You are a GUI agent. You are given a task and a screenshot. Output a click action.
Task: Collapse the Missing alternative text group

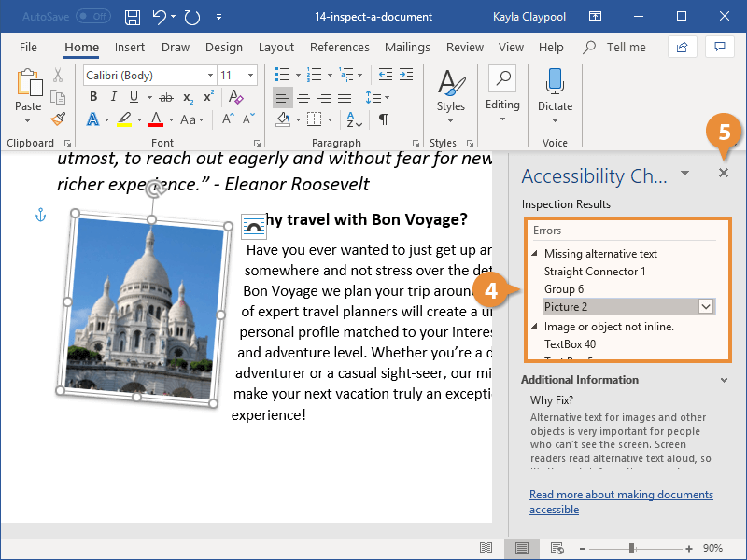535,254
